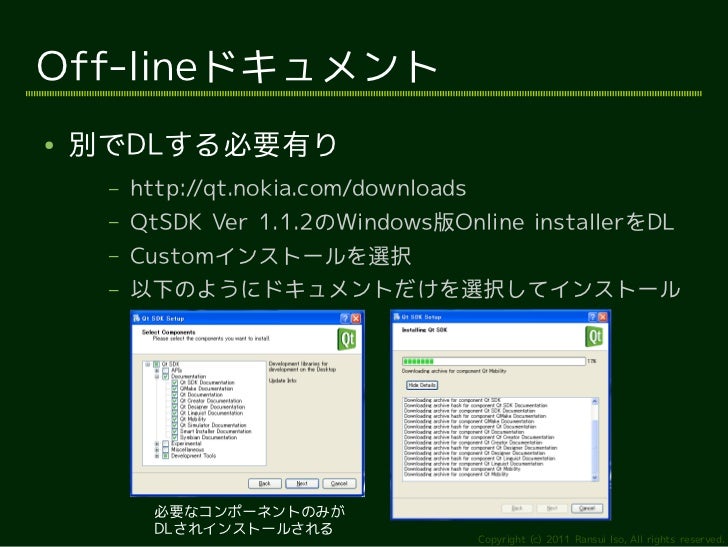Uncheck Symbian Documentation checkbox
This screenshot has width=728, height=547.
175,437
